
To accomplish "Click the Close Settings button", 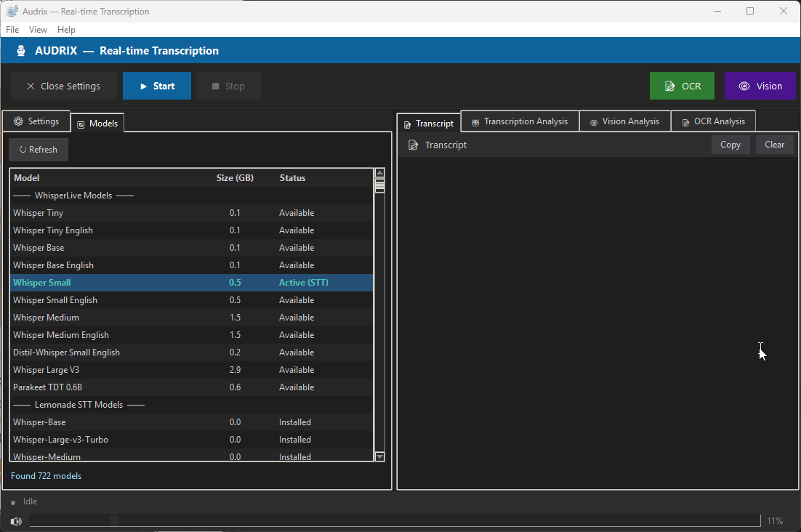I will click(64, 86).
